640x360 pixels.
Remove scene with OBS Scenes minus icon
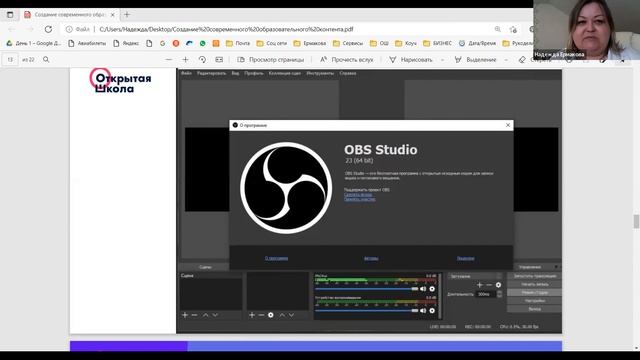(x=194, y=315)
